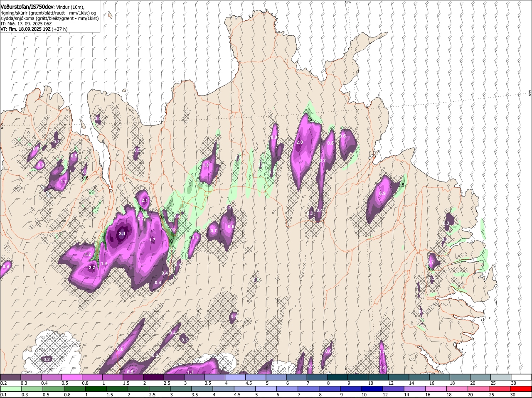Pick bottom-row legend swatch between 18 and 20
532x398 pixels.
pyautogui.click(x=457, y=389)
